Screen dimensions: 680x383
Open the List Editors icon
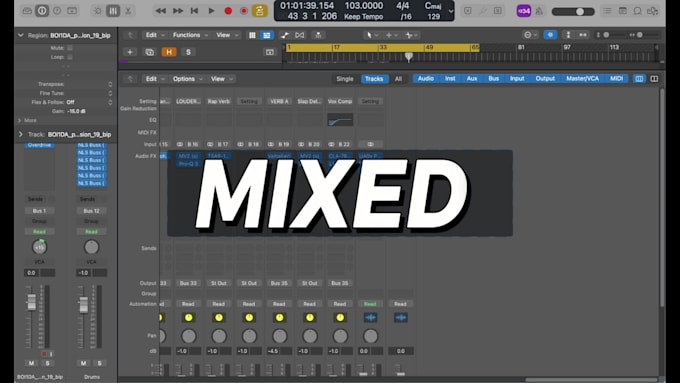coord(607,11)
